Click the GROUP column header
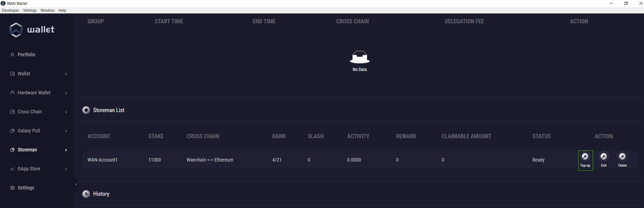644x208 pixels. [x=96, y=22]
